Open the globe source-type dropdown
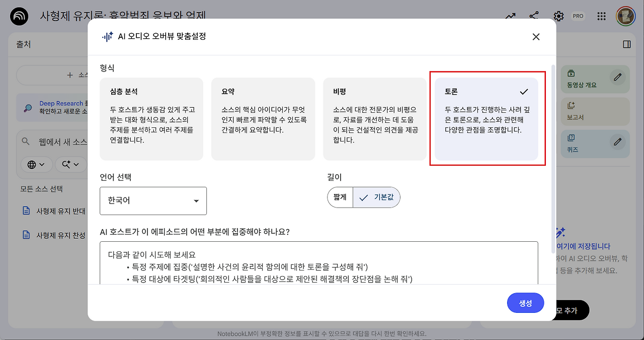Viewport: 644px width, 340px height. pos(37,164)
